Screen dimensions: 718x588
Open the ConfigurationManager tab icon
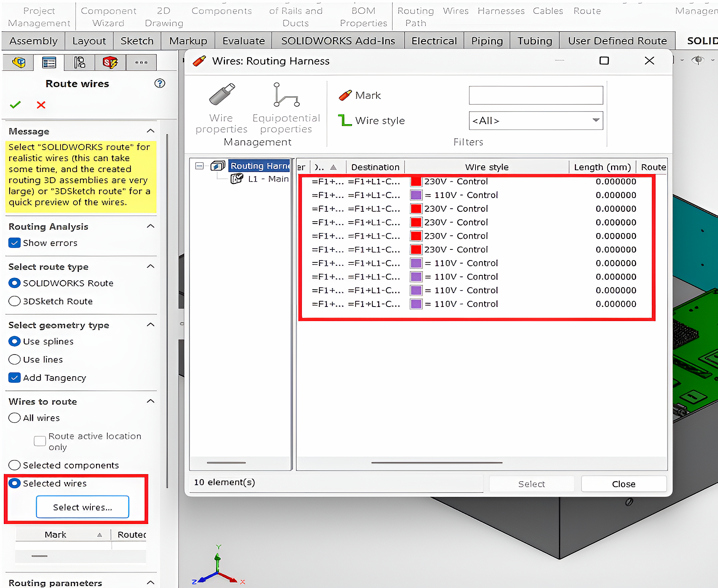80,62
